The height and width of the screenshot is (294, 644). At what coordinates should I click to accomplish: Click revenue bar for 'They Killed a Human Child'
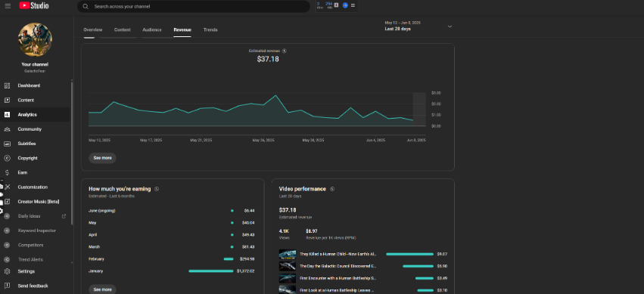coord(410,254)
